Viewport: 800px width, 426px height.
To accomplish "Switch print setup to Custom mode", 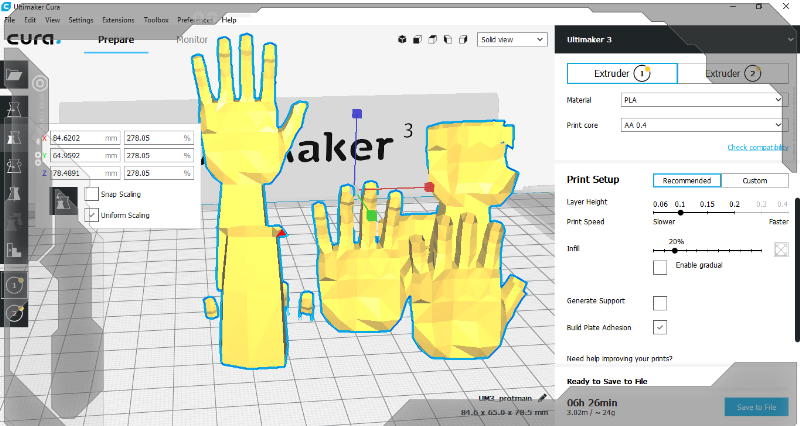I will pyautogui.click(x=755, y=181).
